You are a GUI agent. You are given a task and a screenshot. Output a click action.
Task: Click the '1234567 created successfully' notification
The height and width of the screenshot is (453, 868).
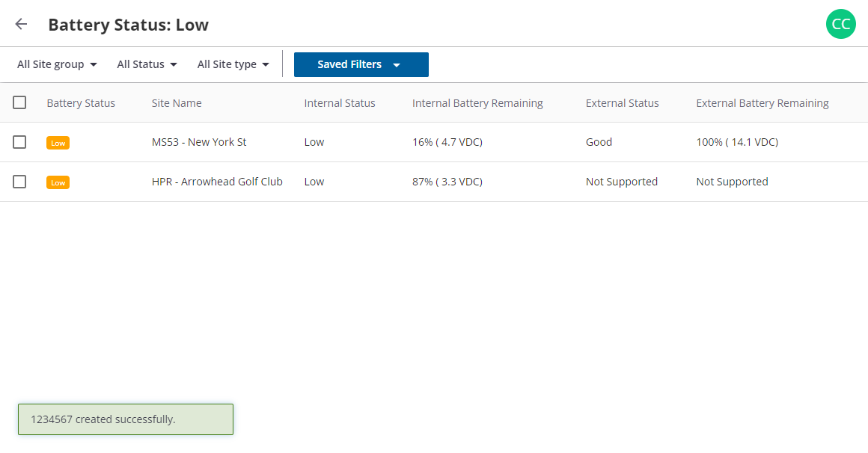126,419
